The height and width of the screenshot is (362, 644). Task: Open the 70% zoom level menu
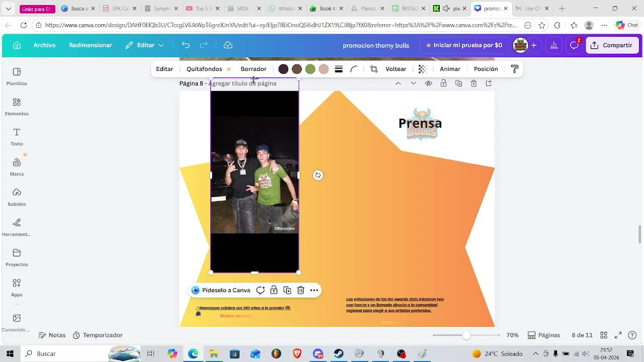[512, 335]
